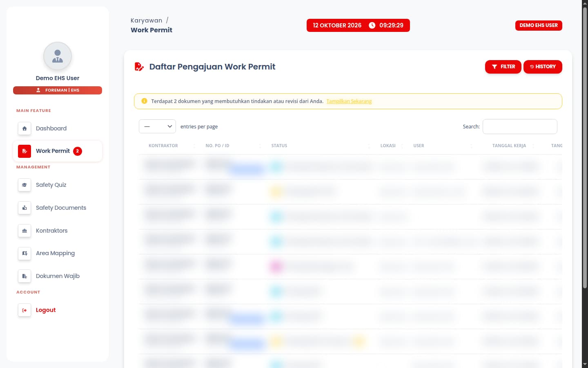Click the page vertical scrollbar thumb
The width and height of the screenshot is (588, 368).
pyautogui.click(x=585, y=147)
